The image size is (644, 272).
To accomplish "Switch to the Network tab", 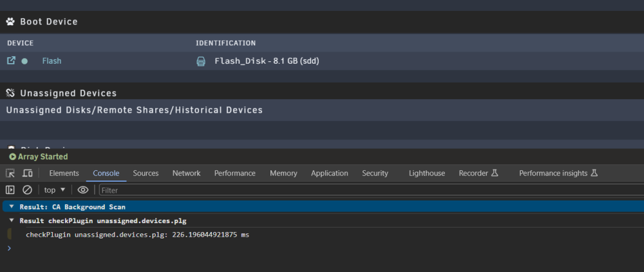I will (187, 173).
